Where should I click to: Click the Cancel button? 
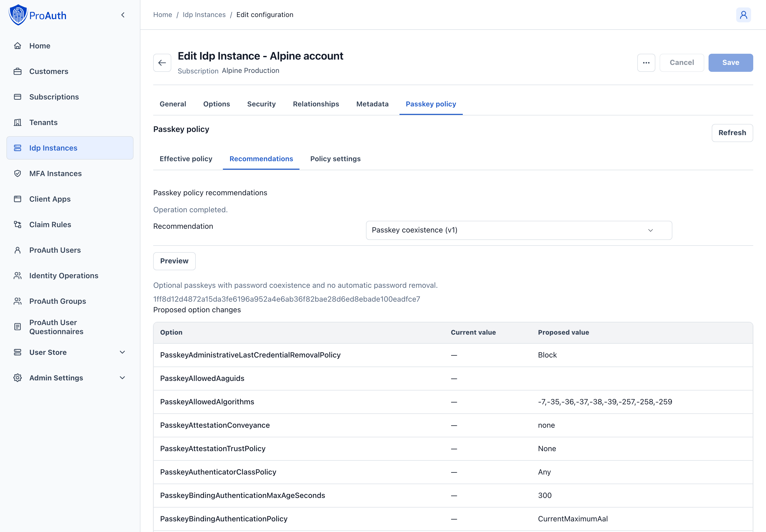click(x=682, y=63)
